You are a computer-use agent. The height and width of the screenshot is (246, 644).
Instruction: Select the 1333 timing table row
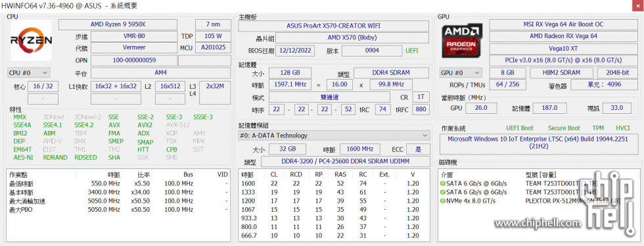(334, 192)
